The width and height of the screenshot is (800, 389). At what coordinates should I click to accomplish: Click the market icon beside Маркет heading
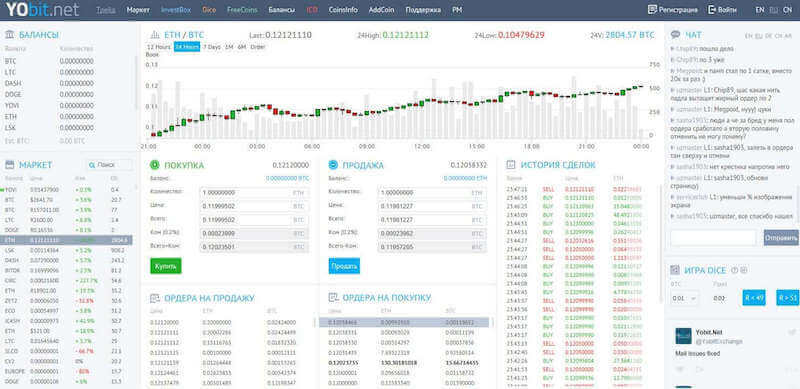[x=10, y=165]
